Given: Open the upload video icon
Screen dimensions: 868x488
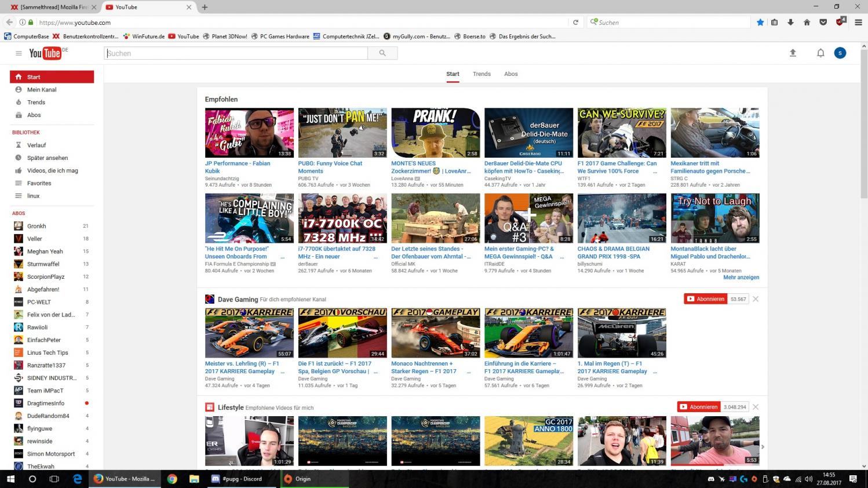Looking at the screenshot, I should pyautogui.click(x=793, y=53).
